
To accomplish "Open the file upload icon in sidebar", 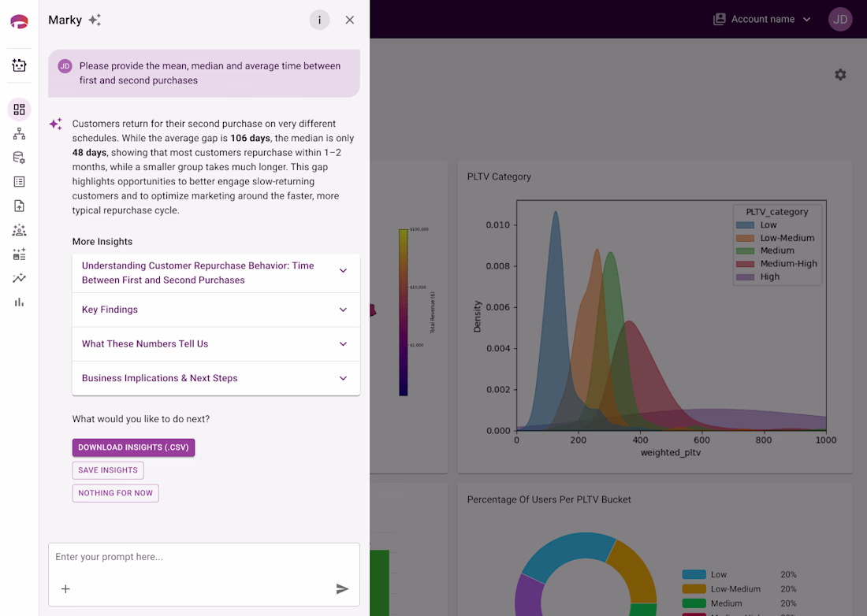I will point(19,206).
